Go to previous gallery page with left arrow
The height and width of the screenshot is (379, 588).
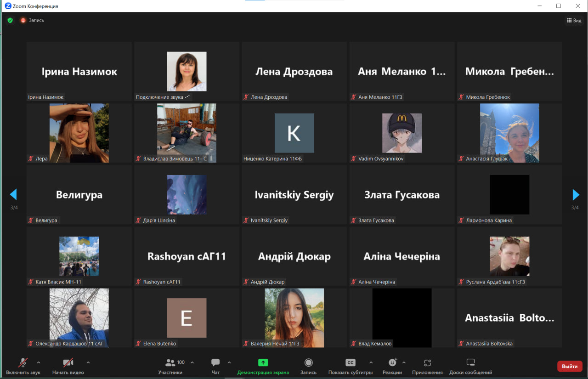(x=13, y=194)
